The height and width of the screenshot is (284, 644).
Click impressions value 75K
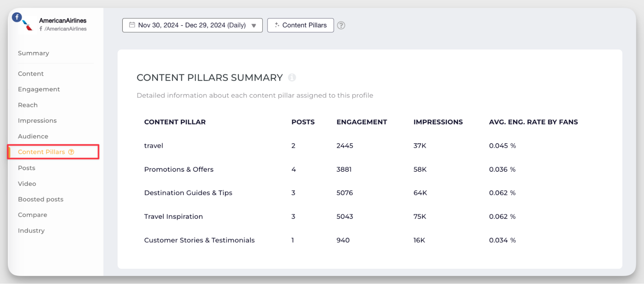[x=420, y=216]
